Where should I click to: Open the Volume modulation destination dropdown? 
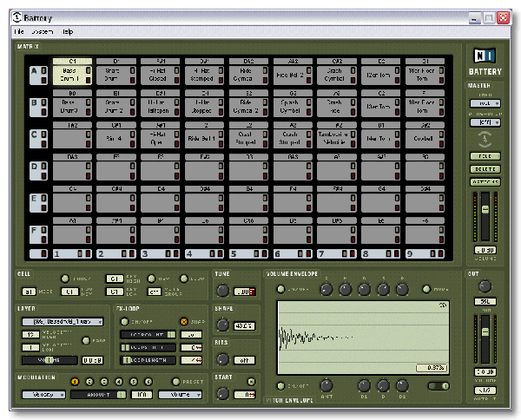180,395
